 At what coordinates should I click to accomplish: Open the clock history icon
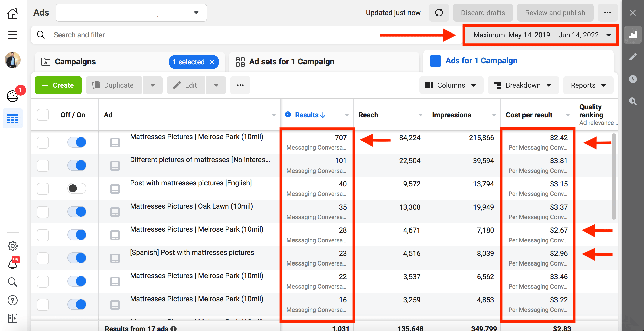point(633,79)
